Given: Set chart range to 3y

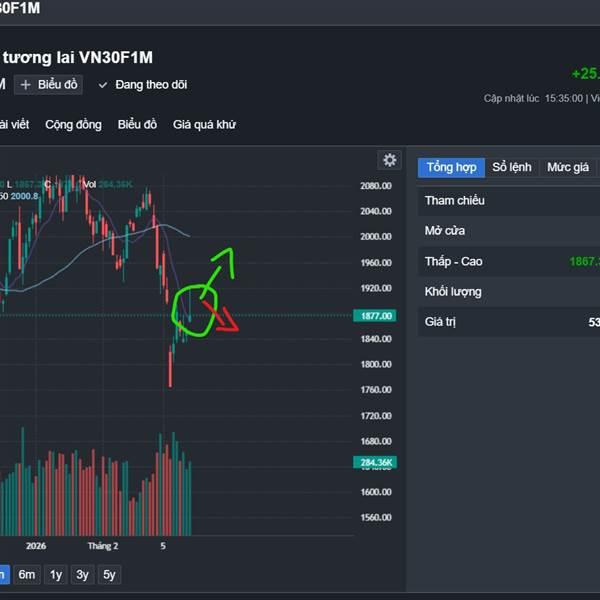Looking at the screenshot, I should point(83,574).
